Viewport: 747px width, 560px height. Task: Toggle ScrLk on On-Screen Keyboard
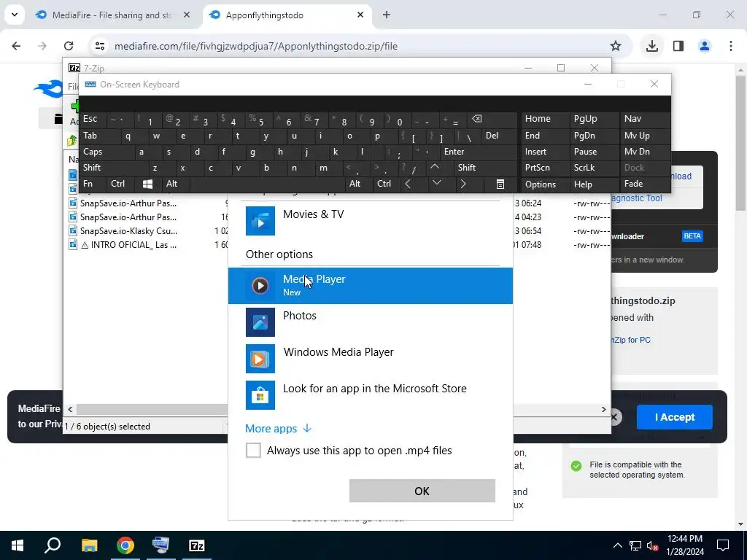[x=594, y=168]
